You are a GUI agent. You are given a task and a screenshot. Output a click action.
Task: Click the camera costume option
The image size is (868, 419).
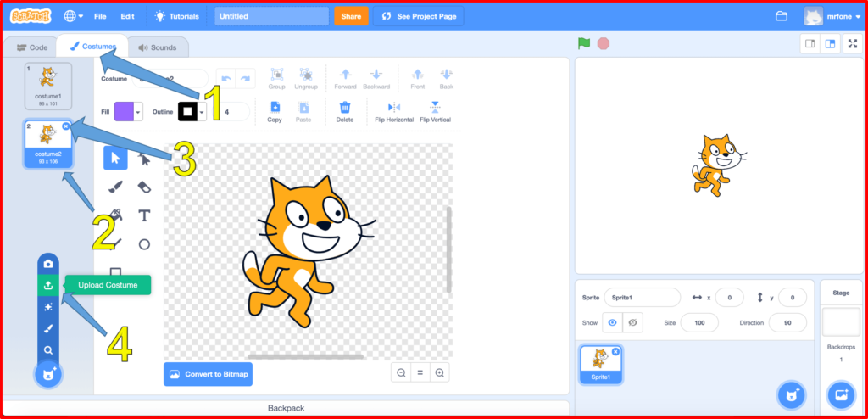point(48,263)
